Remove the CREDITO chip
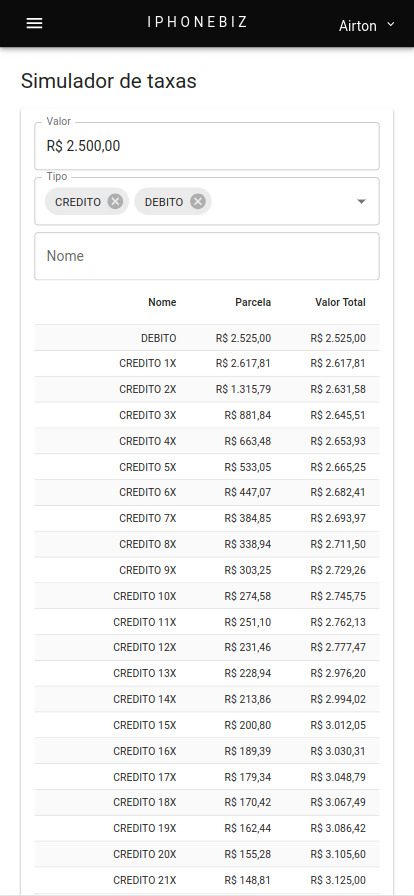Image resolution: width=414 pixels, height=896 pixels. click(116, 202)
